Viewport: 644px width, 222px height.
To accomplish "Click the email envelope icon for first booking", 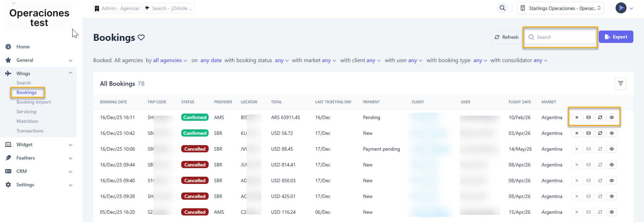I will pyautogui.click(x=589, y=117).
